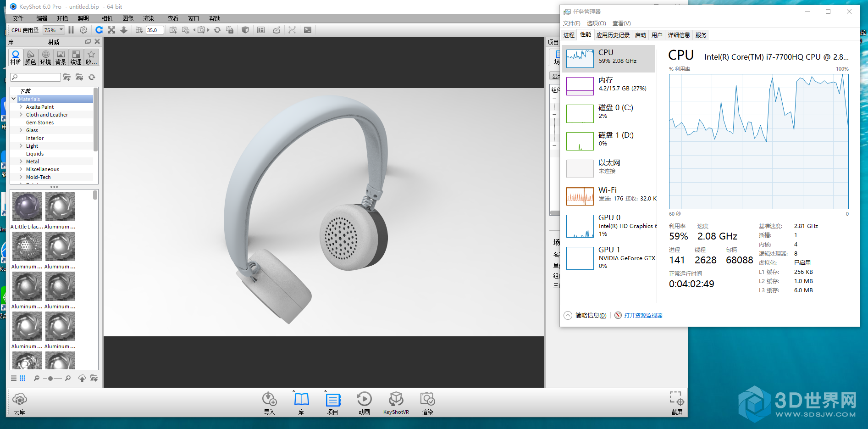This screenshot has height=429, width=868.
Task: Switch material library to grid view
Action: tap(22, 378)
